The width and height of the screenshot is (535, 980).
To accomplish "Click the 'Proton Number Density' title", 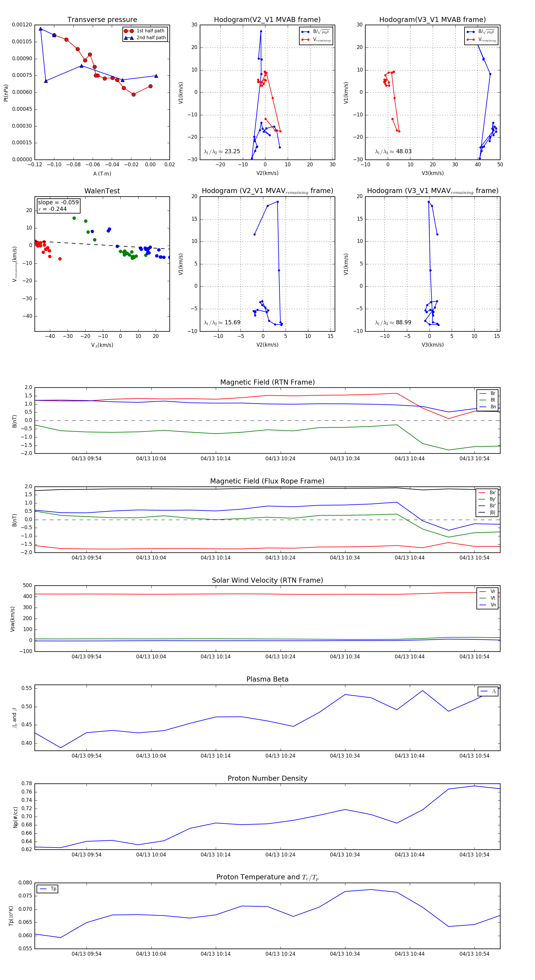I will point(267,778).
